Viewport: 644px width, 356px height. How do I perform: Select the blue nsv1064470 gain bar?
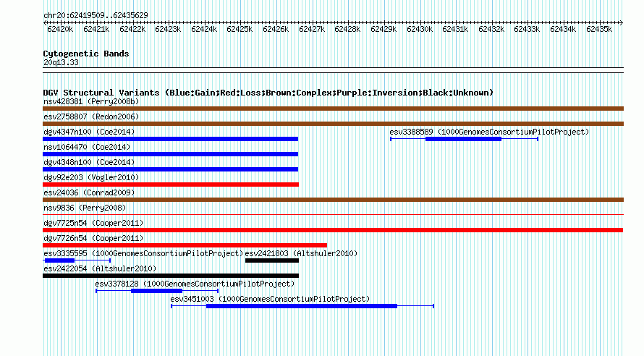(x=171, y=154)
